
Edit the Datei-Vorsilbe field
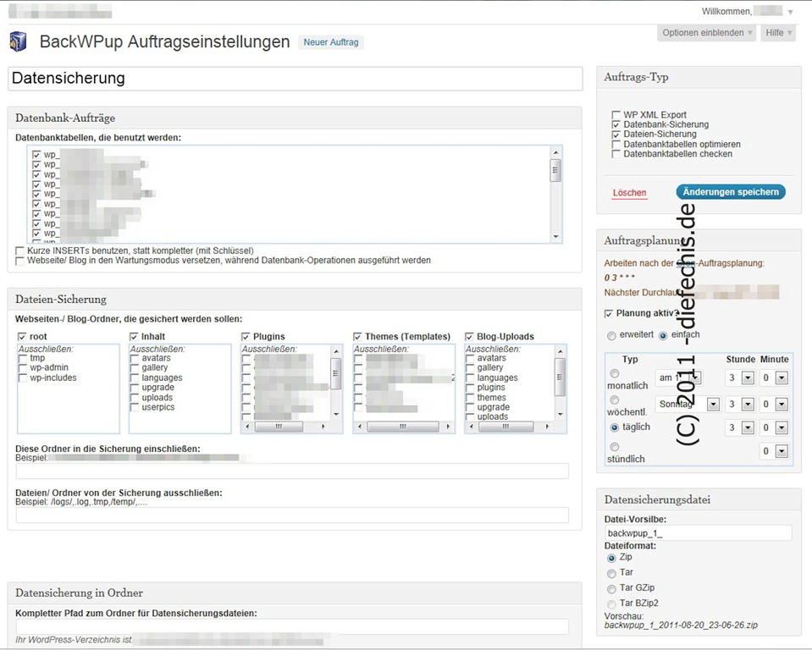click(698, 533)
